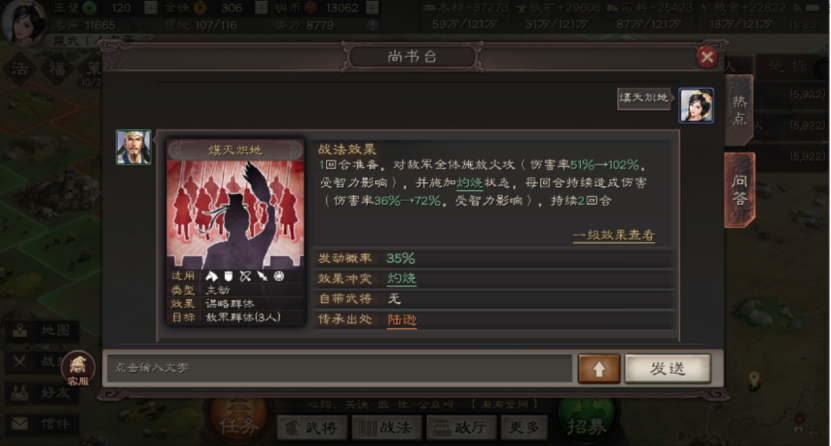Viewport: 831px width, 446px height.
Task: Switch to the 热点 side tab
Action: [739, 110]
